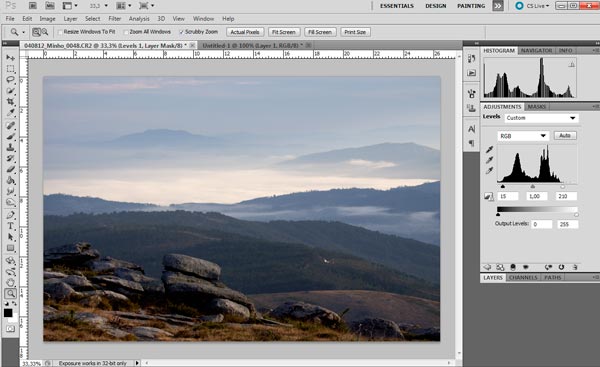
Task: Open the Levels preset dropdown showing Custom
Action: coord(541,118)
